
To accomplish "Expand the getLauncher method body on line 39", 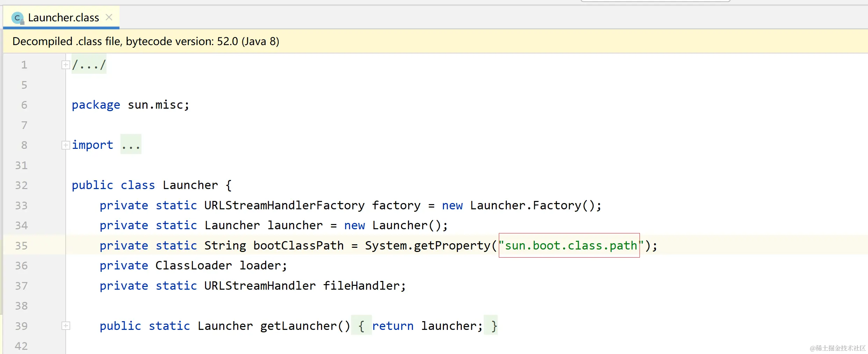I will (66, 326).
